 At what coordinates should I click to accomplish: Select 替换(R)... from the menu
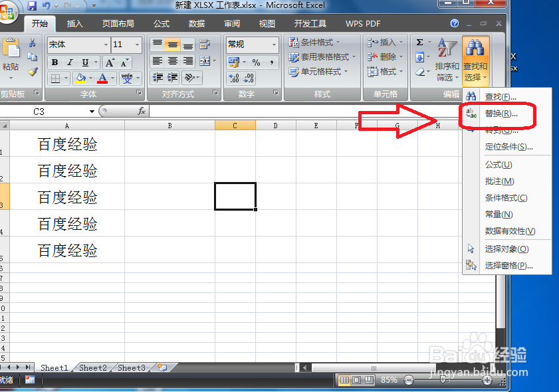(507, 114)
